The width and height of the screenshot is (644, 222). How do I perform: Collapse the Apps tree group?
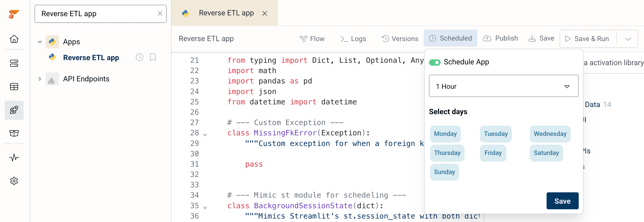pos(40,42)
